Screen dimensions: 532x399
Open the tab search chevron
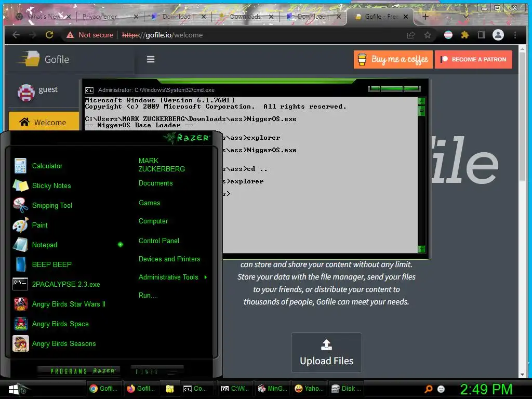[x=466, y=16]
